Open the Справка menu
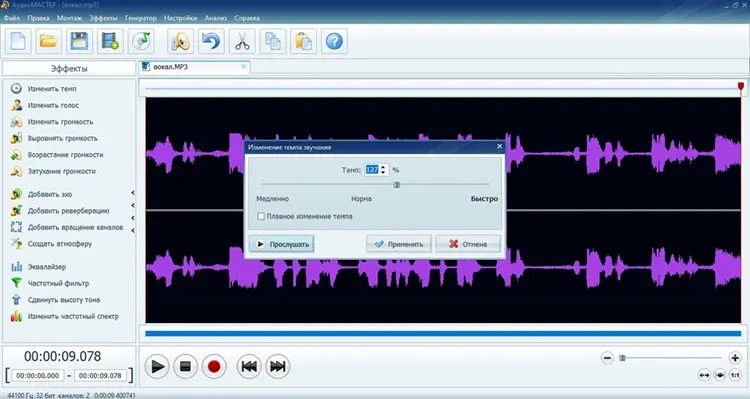Screen dimensions: 750x399 (247, 18)
